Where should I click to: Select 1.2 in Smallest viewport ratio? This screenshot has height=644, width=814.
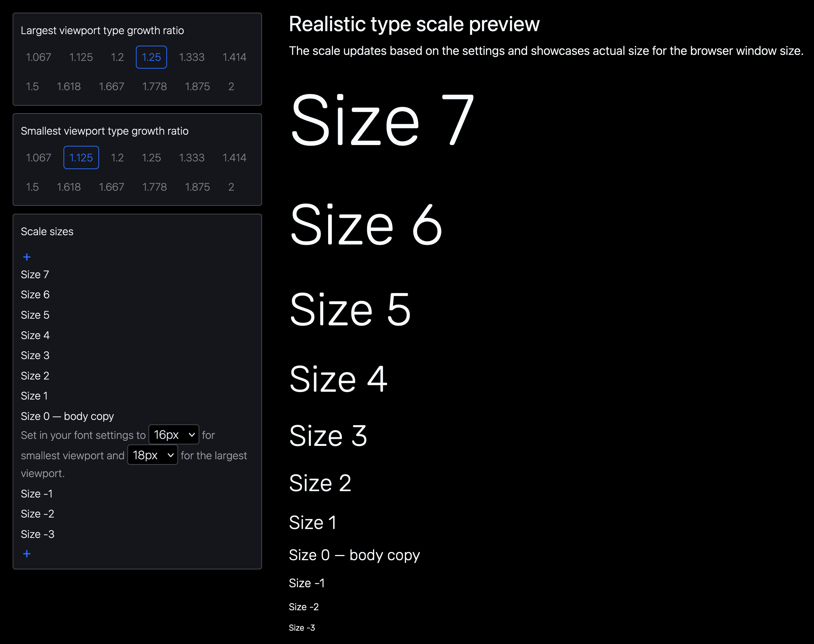coord(117,158)
